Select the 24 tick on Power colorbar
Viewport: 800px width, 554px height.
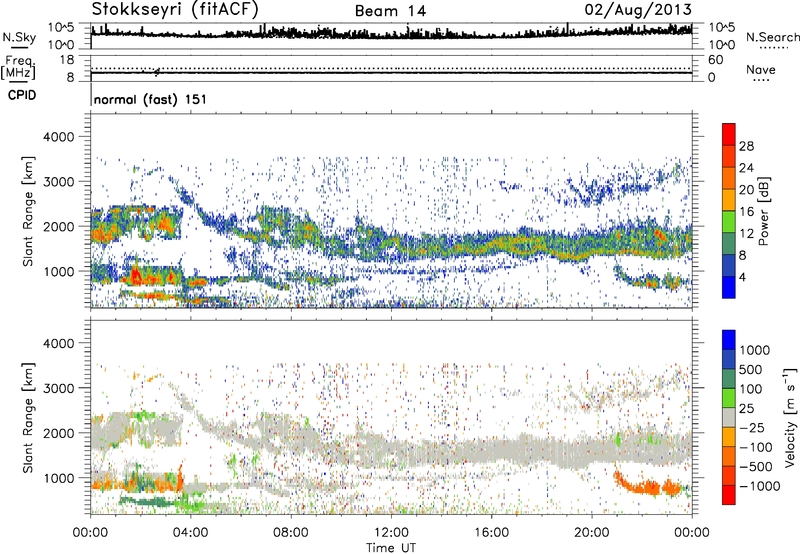(746, 168)
